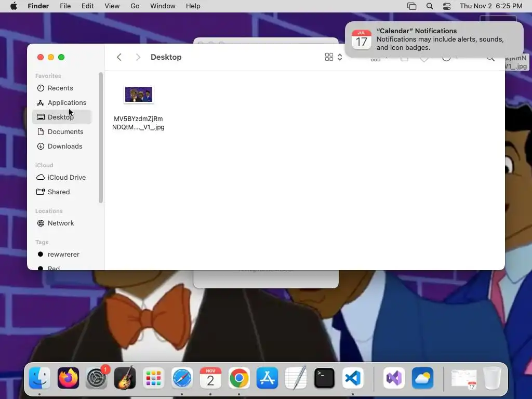Go back with the left chevron

[x=119, y=57]
